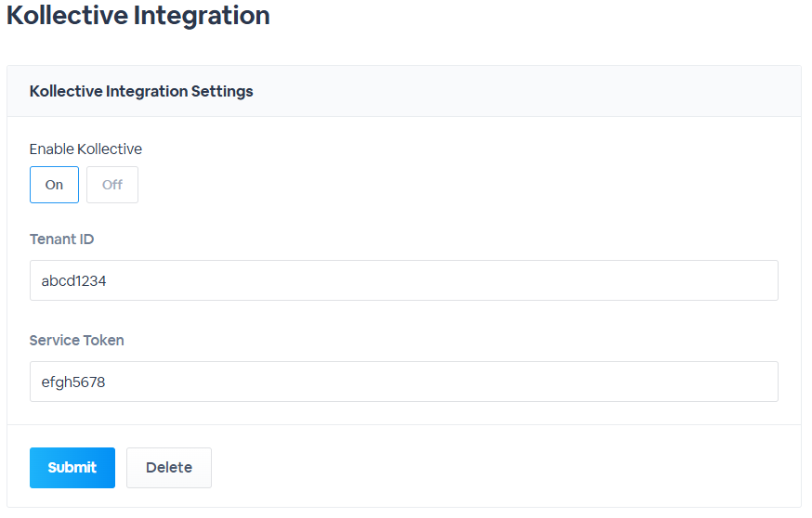Activate the highlighted On option
812x518 pixels.
point(55,185)
